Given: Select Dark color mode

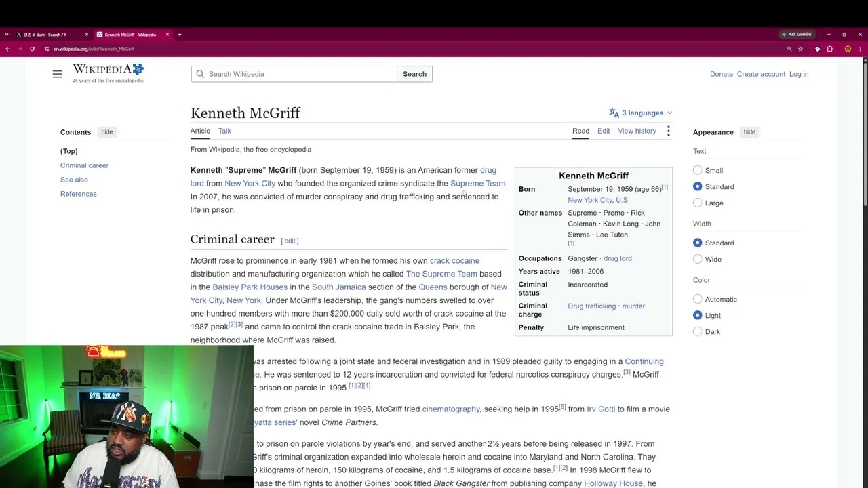Looking at the screenshot, I should point(697,331).
